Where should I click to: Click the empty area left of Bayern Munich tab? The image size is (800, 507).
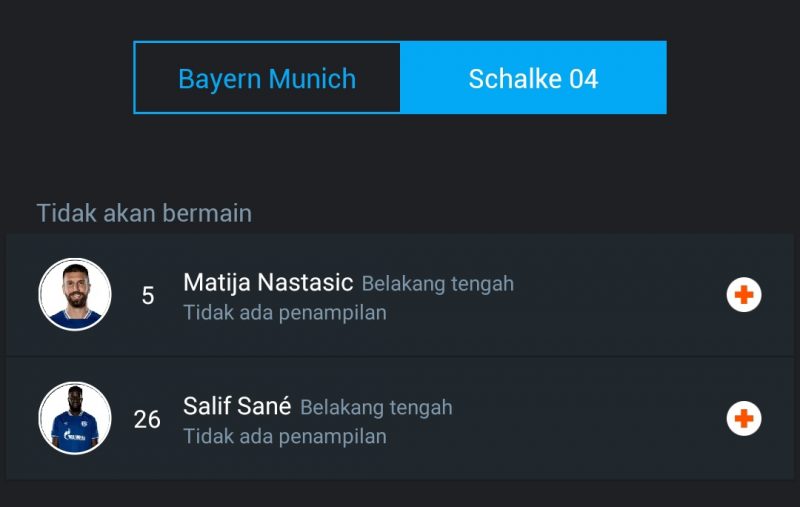(65, 78)
